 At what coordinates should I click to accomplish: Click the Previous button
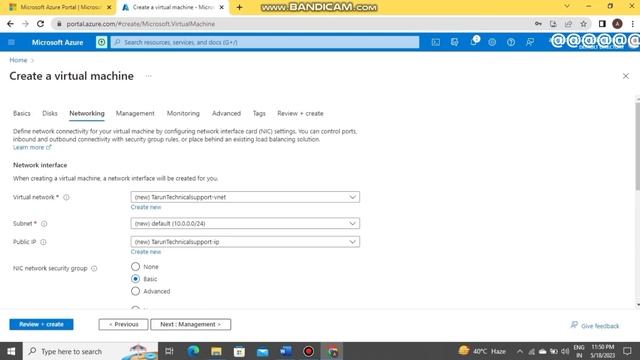[123, 324]
